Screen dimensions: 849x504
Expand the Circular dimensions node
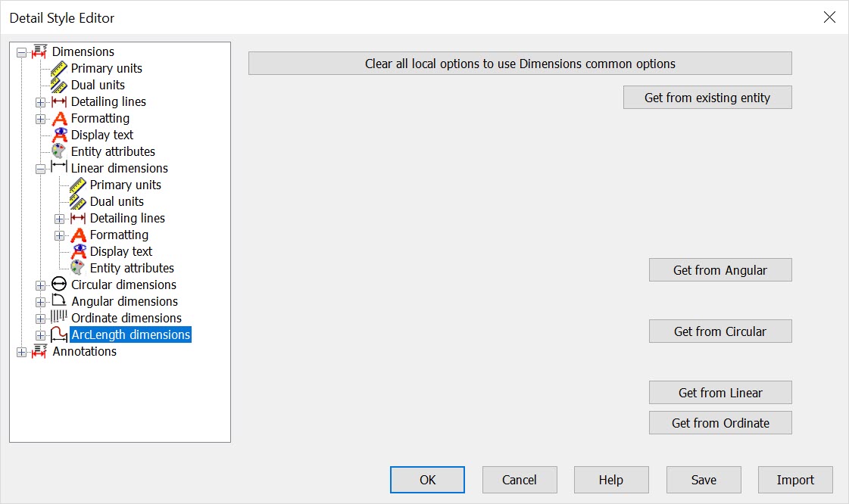coord(39,285)
